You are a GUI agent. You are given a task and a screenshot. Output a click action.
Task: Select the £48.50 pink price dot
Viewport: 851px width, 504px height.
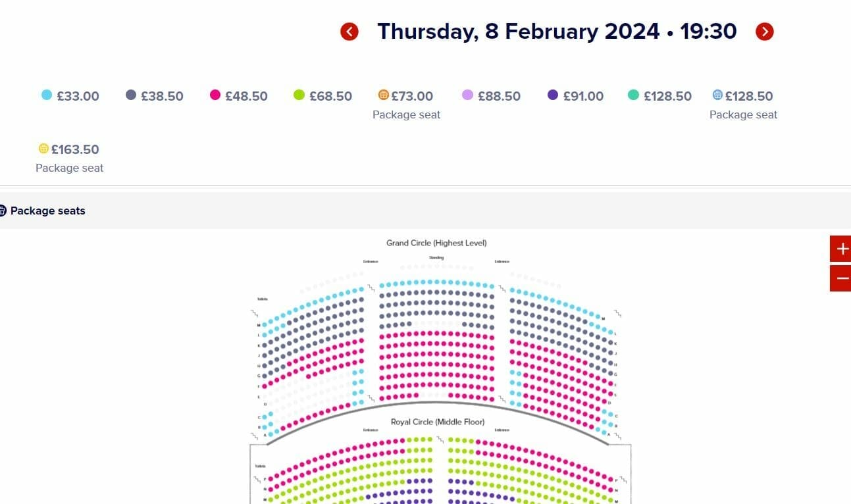pos(215,95)
